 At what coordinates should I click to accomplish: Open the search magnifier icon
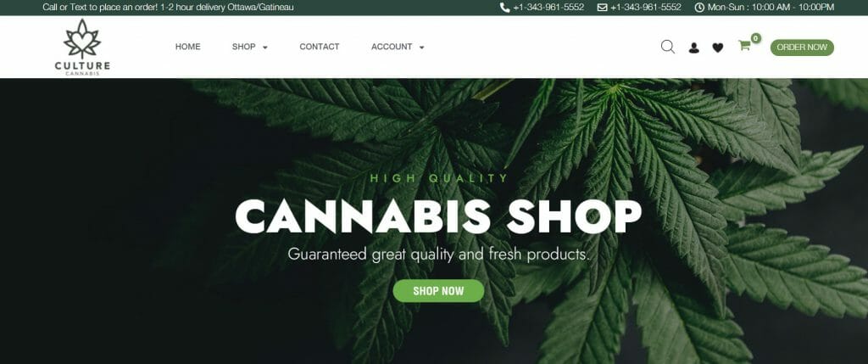(x=668, y=48)
